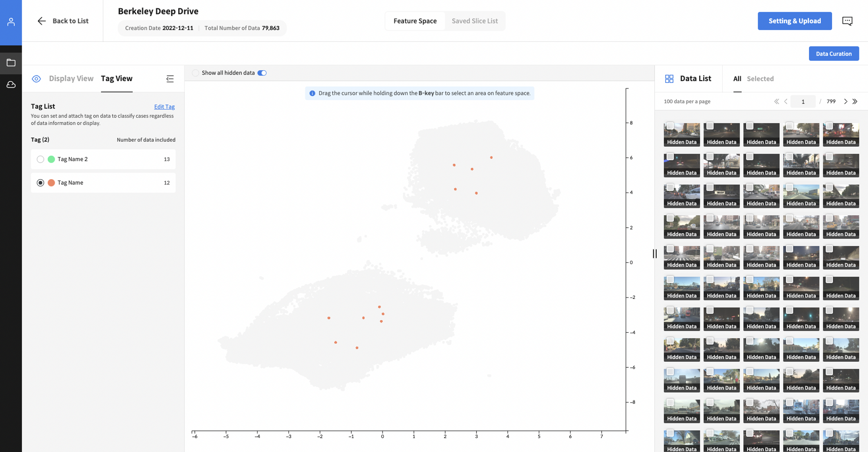Open the fifth thumbnail in the fourth row
Viewport: 868px width, 452px height.
(841, 227)
